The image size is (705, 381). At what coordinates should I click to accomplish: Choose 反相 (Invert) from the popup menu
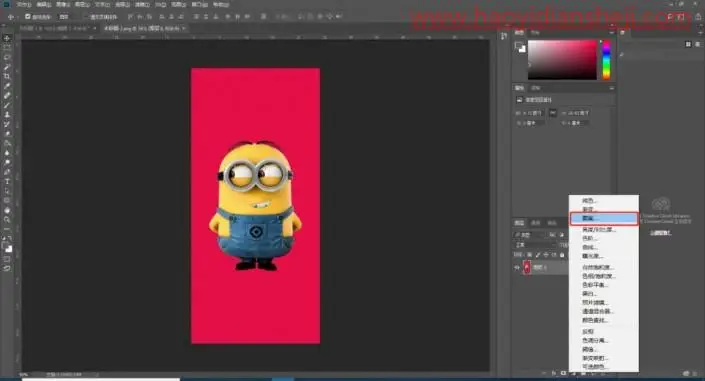click(604, 332)
